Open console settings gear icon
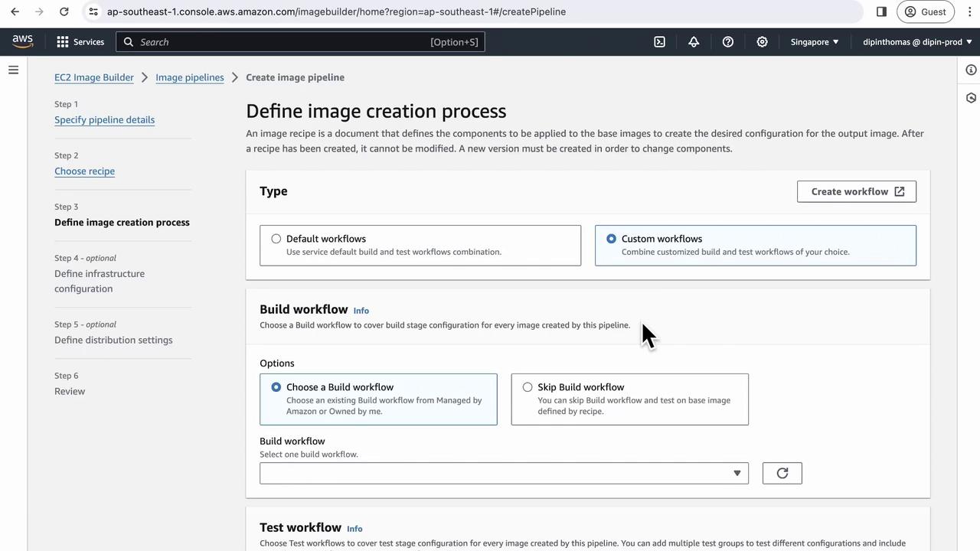980x551 pixels. point(762,42)
